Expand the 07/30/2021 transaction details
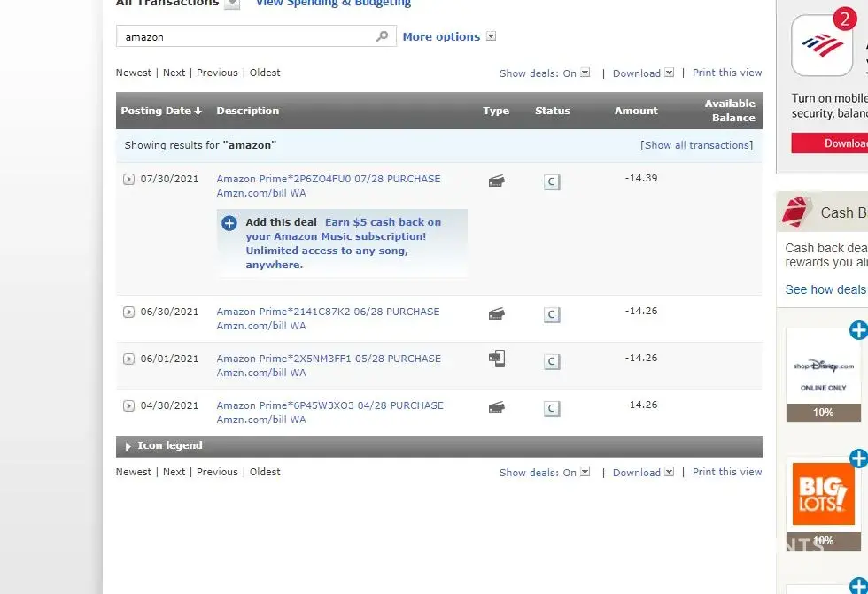868x594 pixels. tap(128, 179)
